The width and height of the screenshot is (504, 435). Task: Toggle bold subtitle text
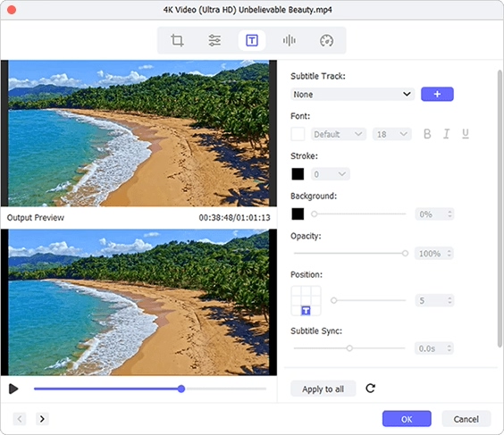pos(427,134)
